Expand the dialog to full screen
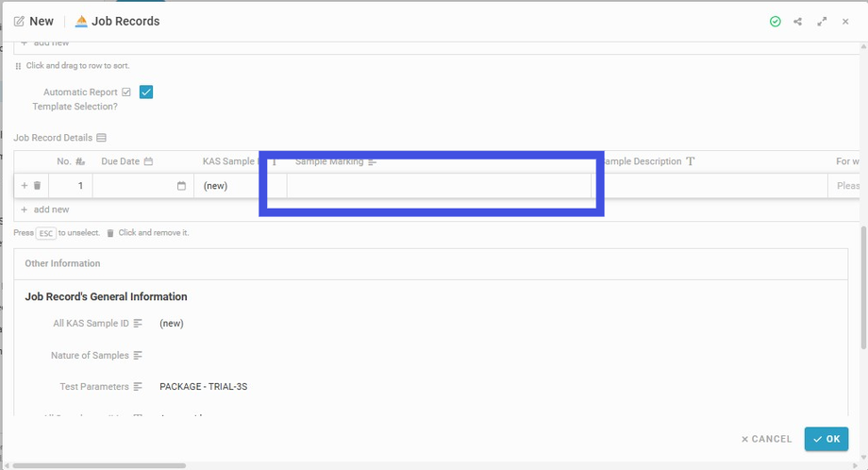Image resolution: width=868 pixels, height=470 pixels. point(822,22)
